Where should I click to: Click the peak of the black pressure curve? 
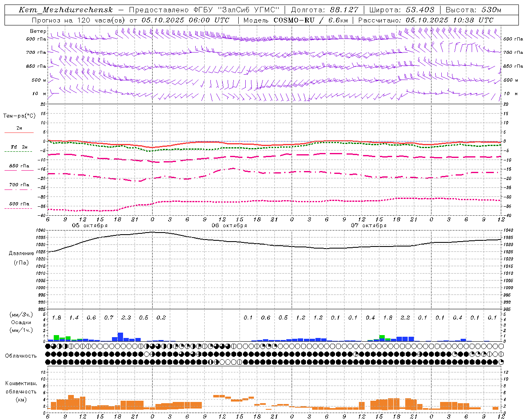coord(153,232)
